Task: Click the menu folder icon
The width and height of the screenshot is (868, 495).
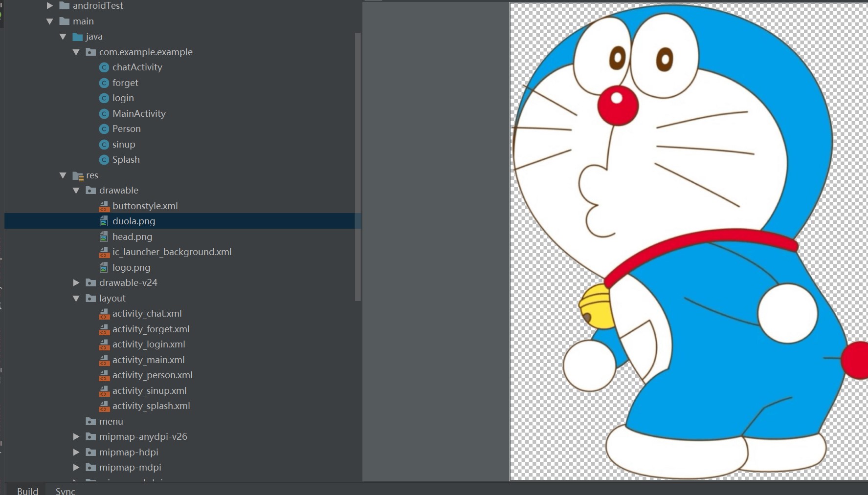Action: point(90,421)
